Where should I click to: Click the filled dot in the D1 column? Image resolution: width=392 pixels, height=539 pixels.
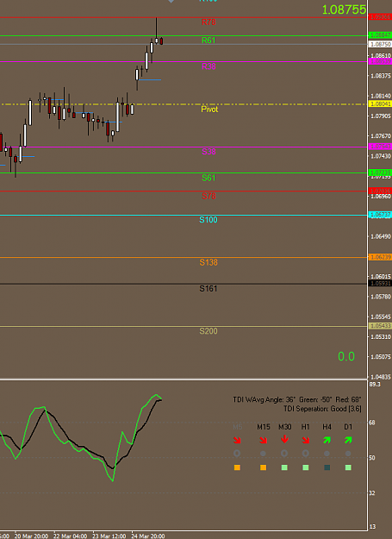[x=348, y=454]
